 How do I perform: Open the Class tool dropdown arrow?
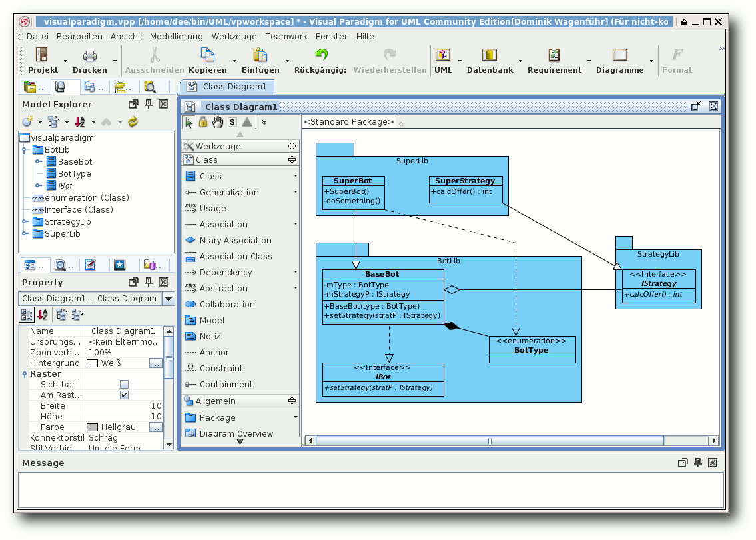tap(295, 176)
